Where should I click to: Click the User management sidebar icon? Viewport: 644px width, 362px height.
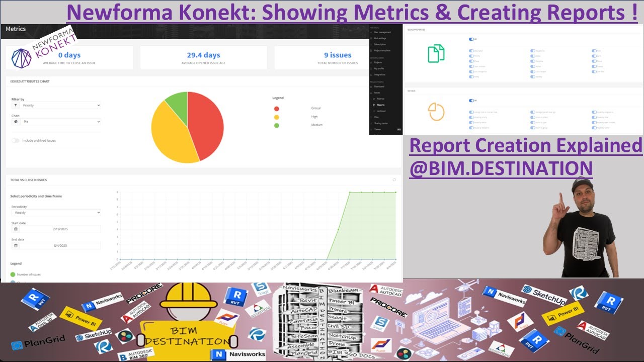click(371, 32)
